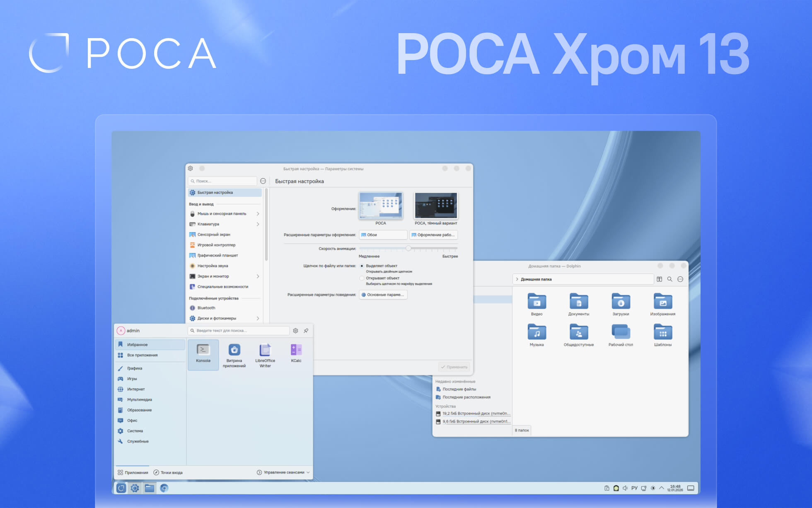Select Быстрая настройка in settings sidebar
This screenshot has width=812, height=508.
224,193
